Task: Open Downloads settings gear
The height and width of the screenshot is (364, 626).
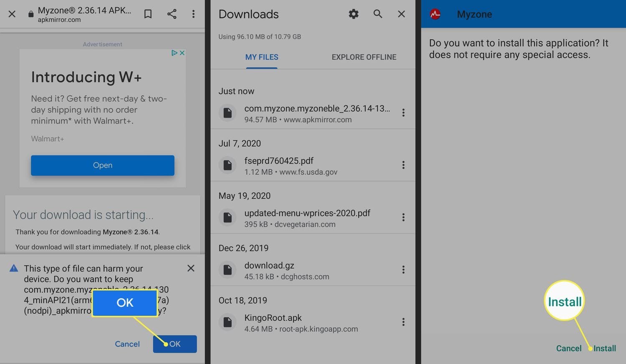Action: pyautogui.click(x=353, y=14)
